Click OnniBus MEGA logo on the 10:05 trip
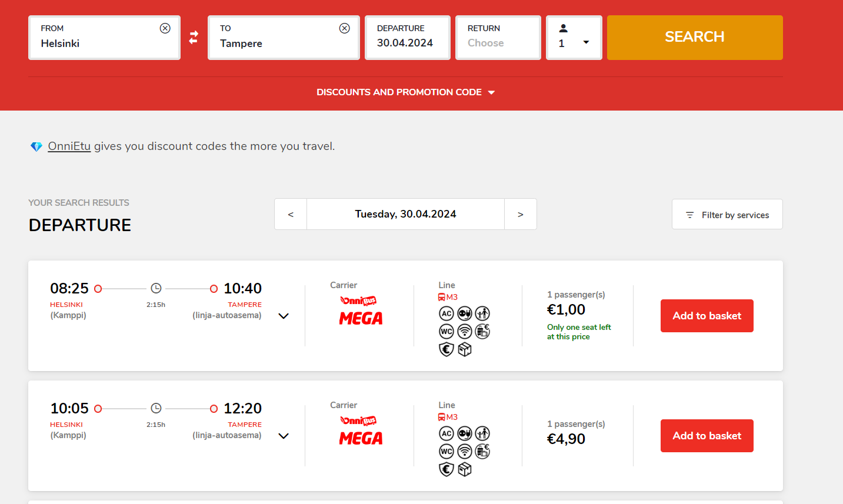This screenshot has width=843, height=504. (361, 430)
